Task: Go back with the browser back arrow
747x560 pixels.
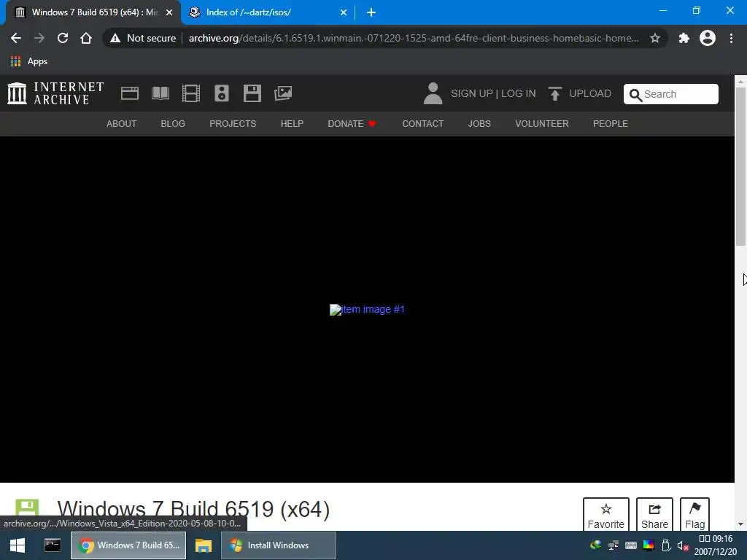Action: click(x=16, y=38)
